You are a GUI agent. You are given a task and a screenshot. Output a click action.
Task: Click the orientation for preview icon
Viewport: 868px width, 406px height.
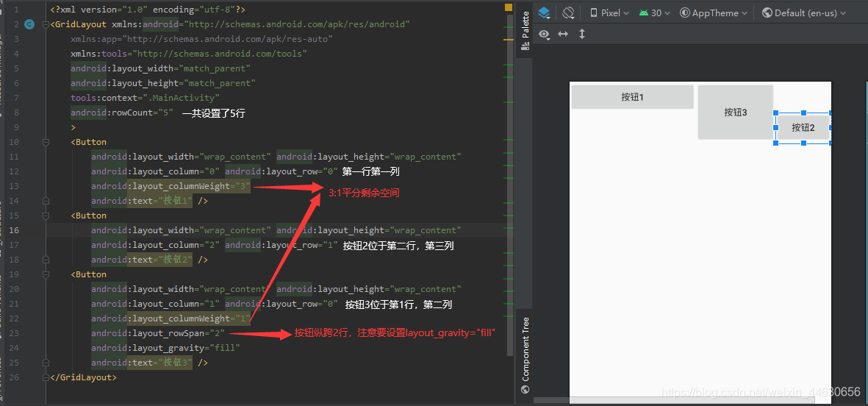click(x=569, y=13)
